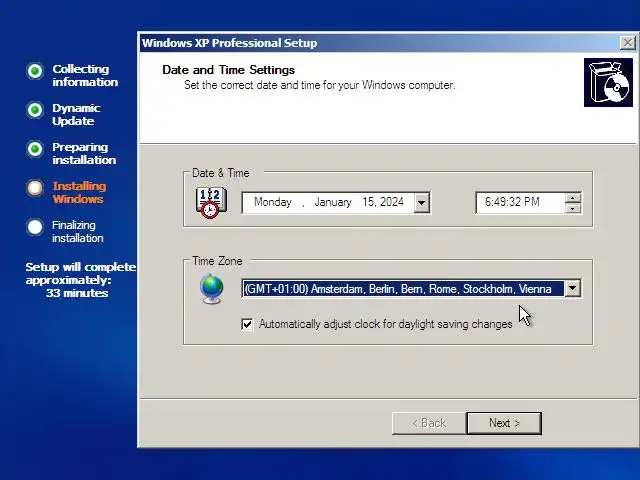Select the day 15 in date field

point(368,202)
